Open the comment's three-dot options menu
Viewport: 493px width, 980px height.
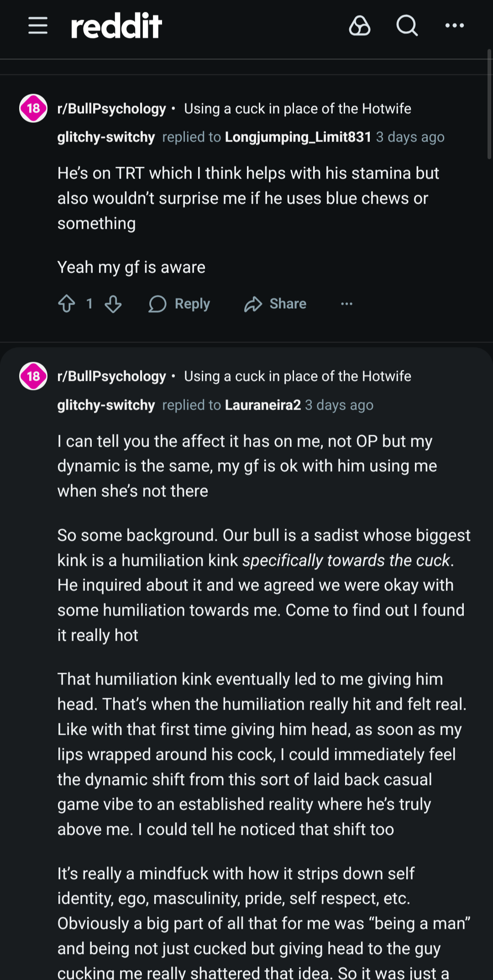[x=347, y=304]
